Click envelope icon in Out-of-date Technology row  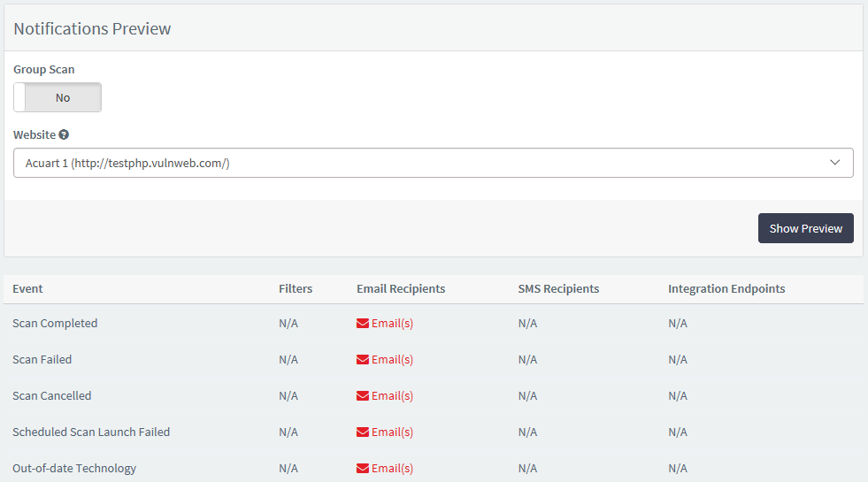pos(363,468)
